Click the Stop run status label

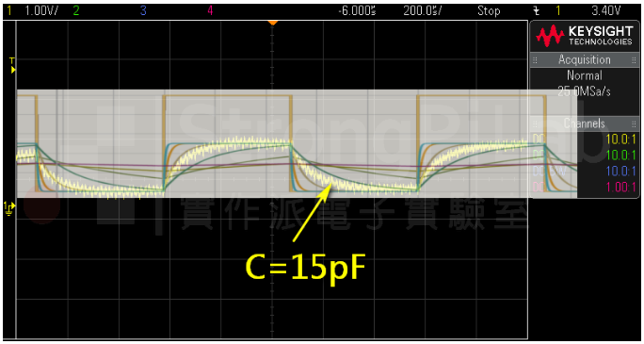[x=489, y=10]
